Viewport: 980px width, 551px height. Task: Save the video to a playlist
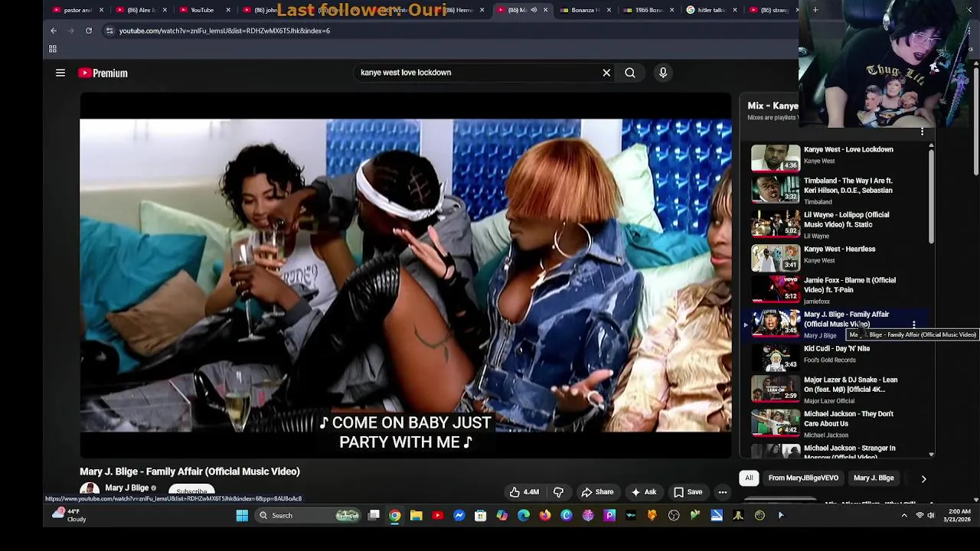click(688, 492)
